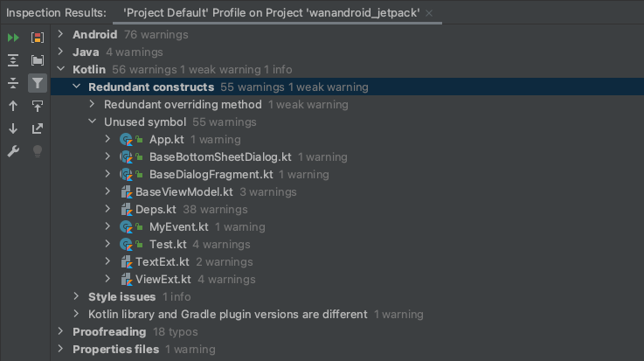
Task: Select the Proofreading 18 typos label
Action: coord(135,331)
